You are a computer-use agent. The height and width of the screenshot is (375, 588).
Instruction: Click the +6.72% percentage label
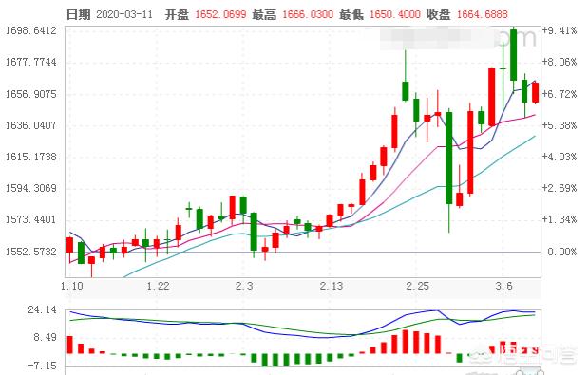point(560,94)
